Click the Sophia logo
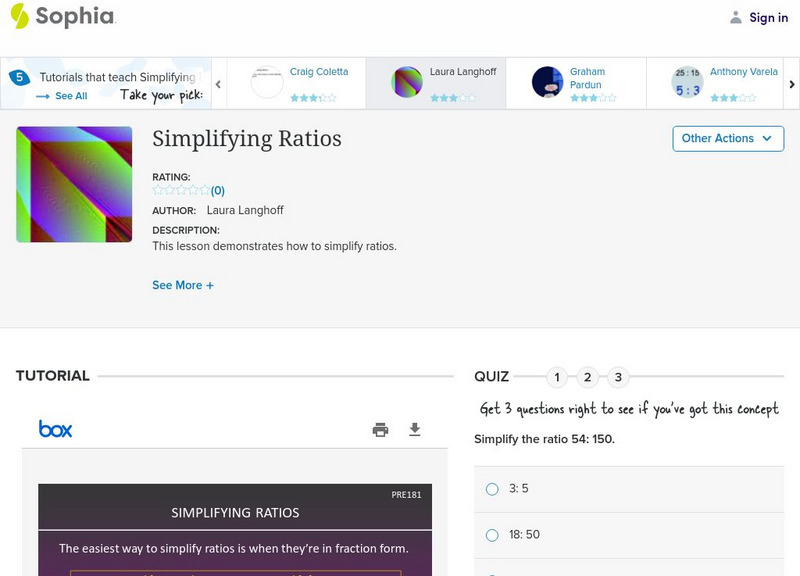 (x=60, y=17)
